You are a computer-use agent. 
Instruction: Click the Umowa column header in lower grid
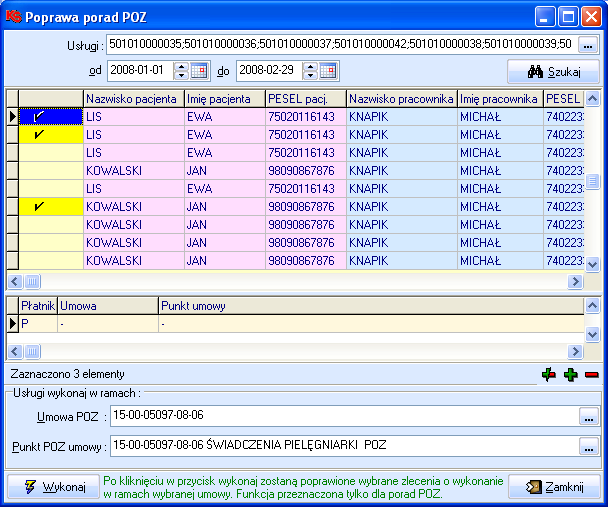(108, 306)
